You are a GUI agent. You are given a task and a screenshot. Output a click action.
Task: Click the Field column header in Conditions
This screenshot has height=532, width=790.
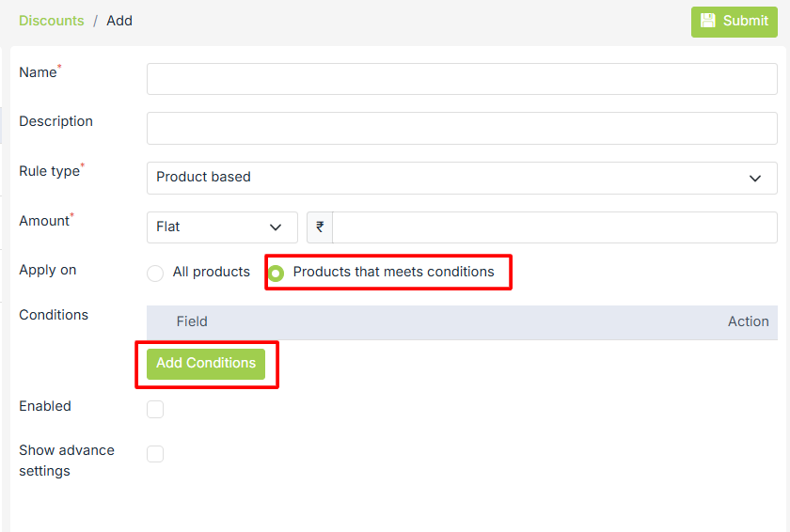[192, 321]
